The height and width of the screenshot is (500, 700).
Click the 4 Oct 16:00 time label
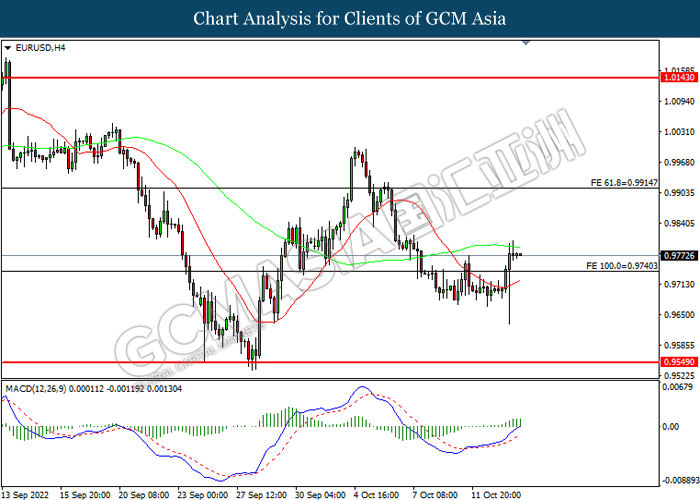[376, 495]
